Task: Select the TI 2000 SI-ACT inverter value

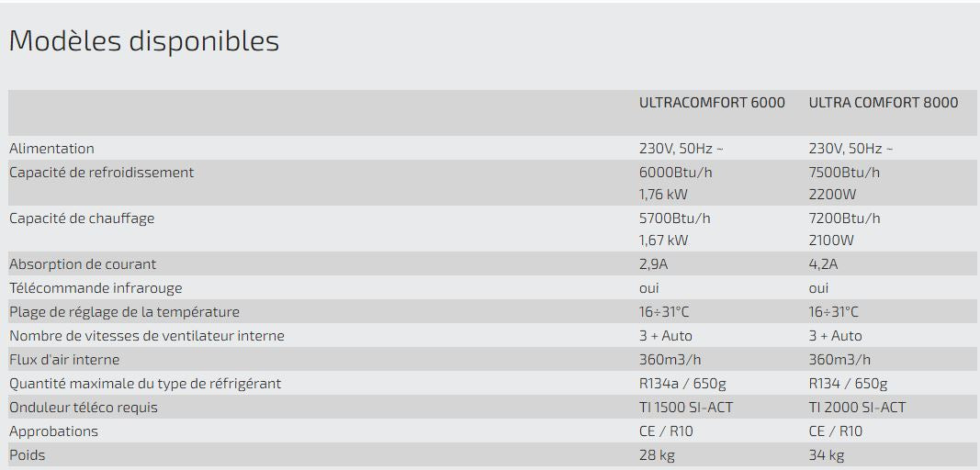Action: pyautogui.click(x=857, y=408)
